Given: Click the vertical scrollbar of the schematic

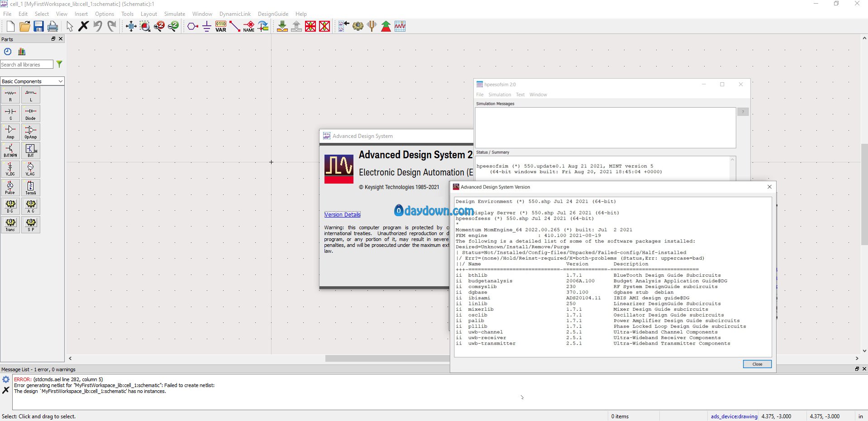Looking at the screenshot, I should click(864, 194).
